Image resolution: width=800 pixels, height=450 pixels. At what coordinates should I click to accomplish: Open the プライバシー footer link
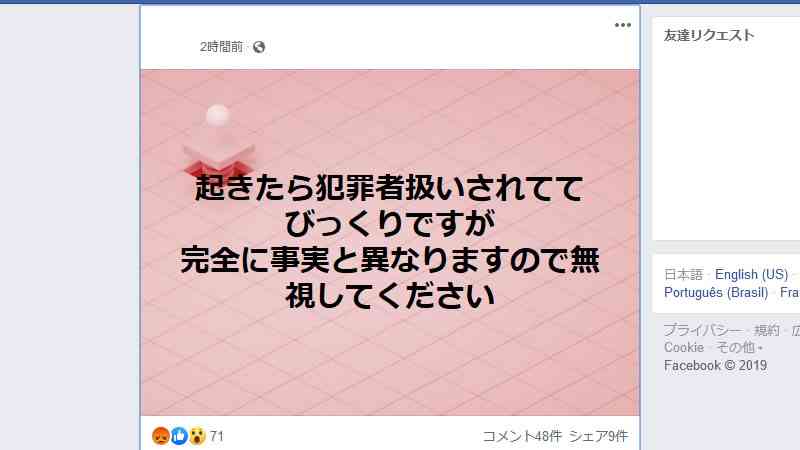[x=702, y=330]
